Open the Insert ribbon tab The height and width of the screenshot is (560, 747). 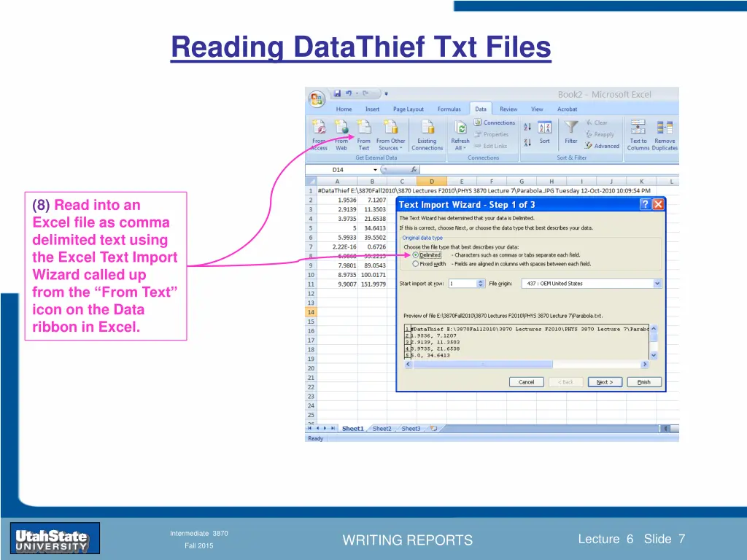click(x=373, y=109)
